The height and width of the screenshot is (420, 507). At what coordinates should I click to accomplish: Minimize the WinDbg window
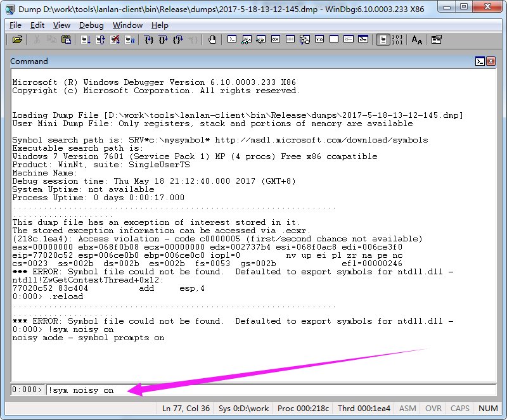[x=447, y=6]
